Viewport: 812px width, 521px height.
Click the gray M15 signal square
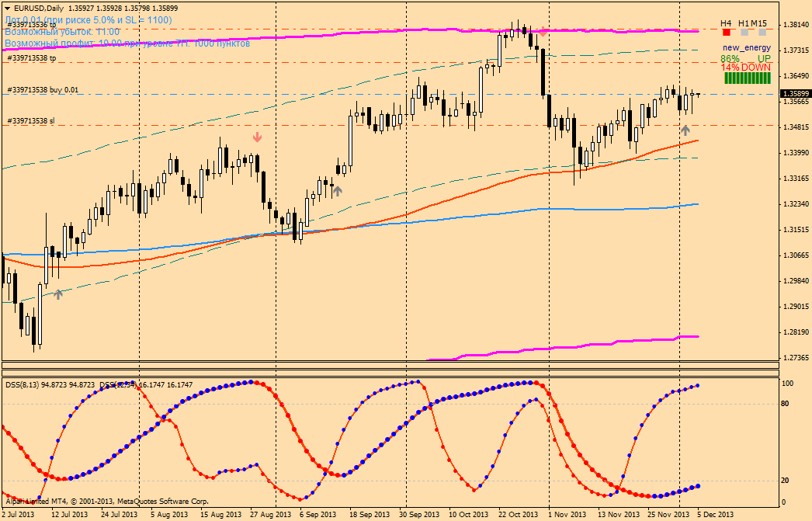[762, 33]
